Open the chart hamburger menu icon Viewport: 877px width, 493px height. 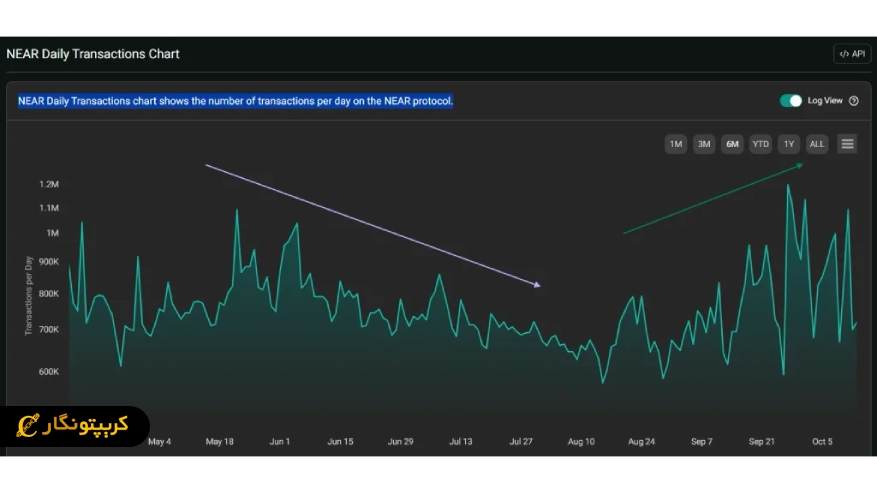click(847, 144)
